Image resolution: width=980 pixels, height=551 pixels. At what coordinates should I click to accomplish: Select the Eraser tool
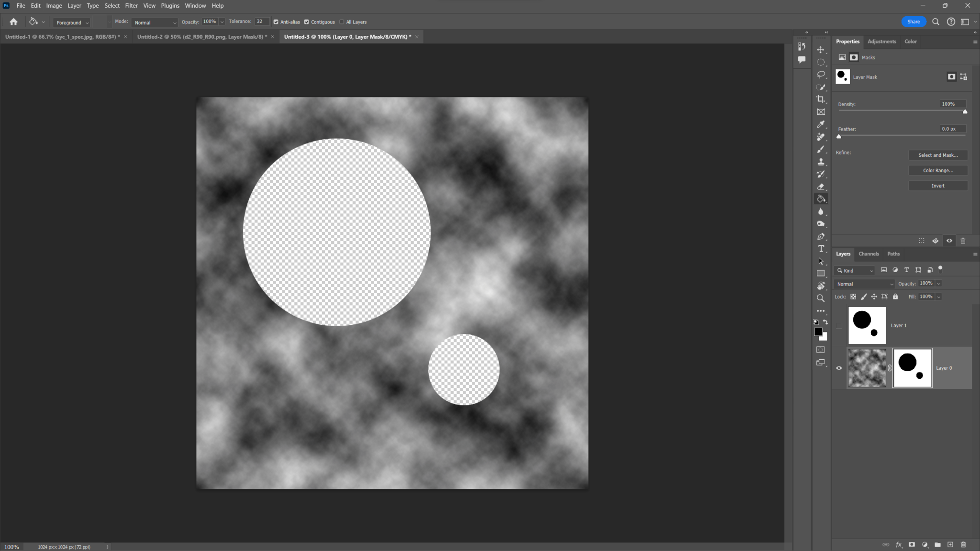pyautogui.click(x=821, y=186)
